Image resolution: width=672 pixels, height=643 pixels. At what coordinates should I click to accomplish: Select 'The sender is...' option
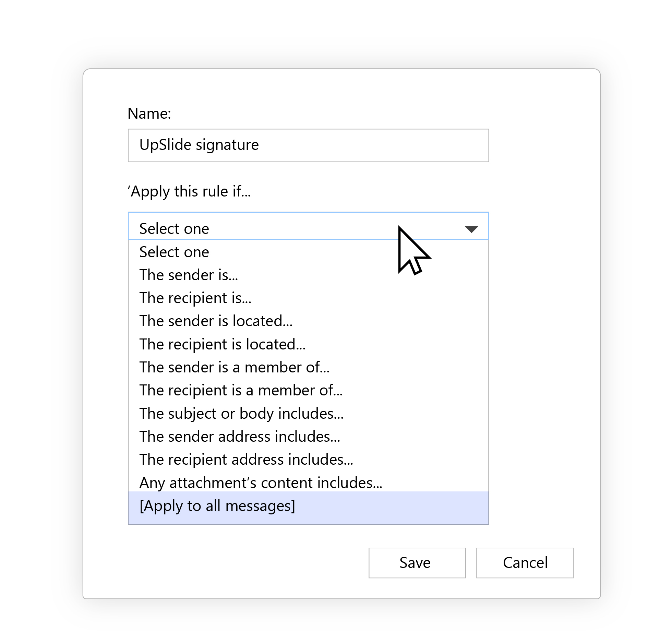pos(189,275)
